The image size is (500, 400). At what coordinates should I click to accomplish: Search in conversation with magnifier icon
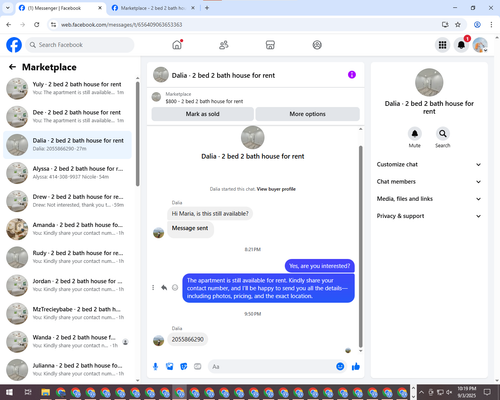[x=443, y=134]
